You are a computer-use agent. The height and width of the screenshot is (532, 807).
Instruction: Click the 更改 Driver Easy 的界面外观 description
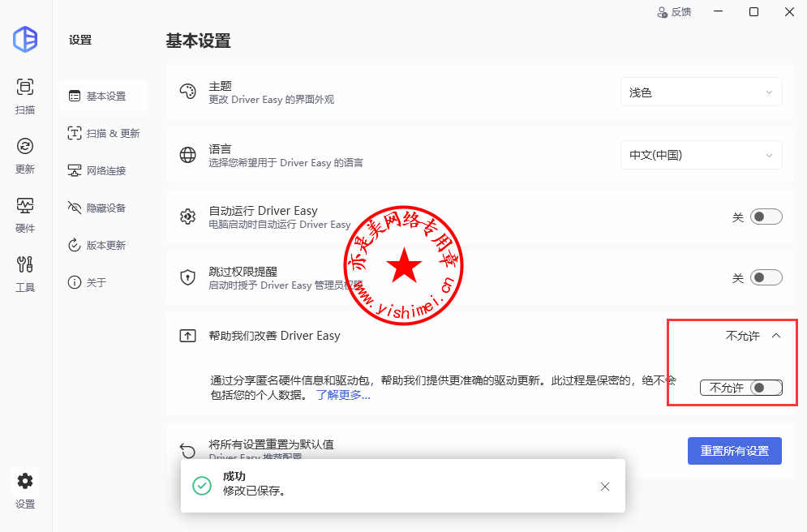click(x=271, y=100)
